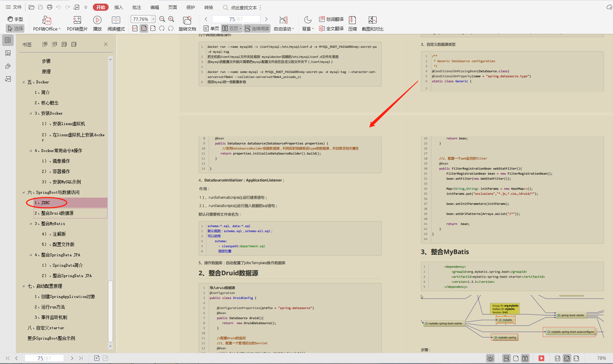Collapse all bookmarks icon in 书签 panel
613x364 pixels.
coord(54,44)
